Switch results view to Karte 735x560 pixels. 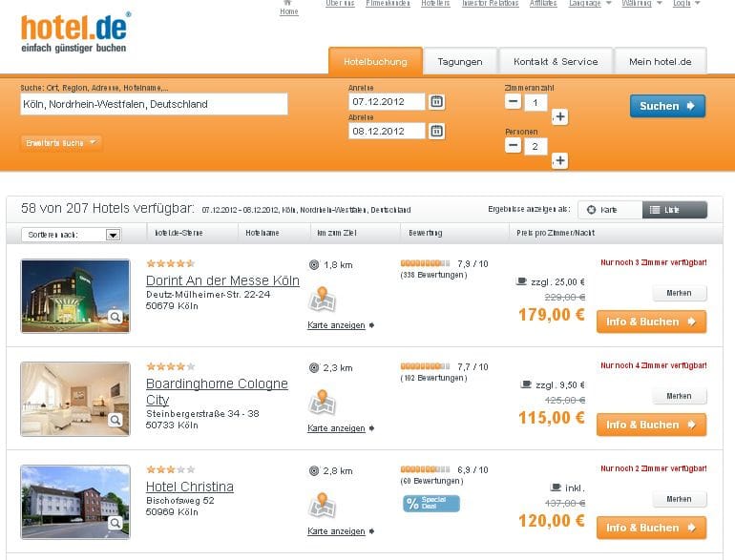(x=610, y=210)
